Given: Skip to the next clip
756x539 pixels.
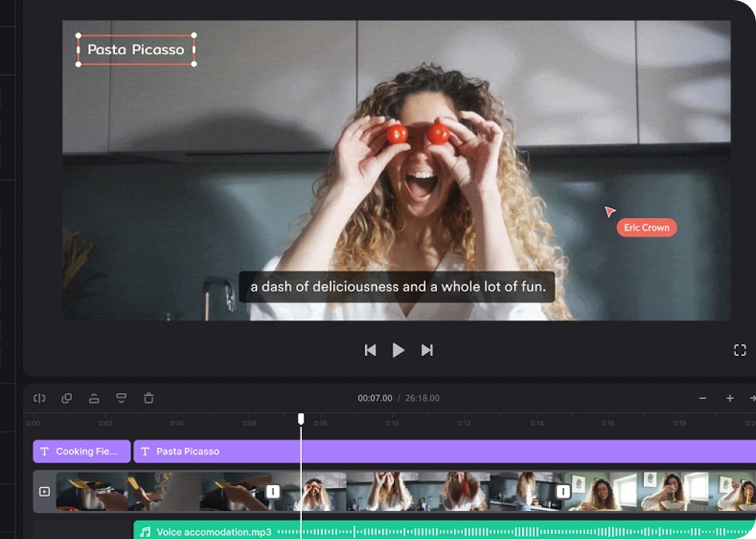Looking at the screenshot, I should coord(427,350).
